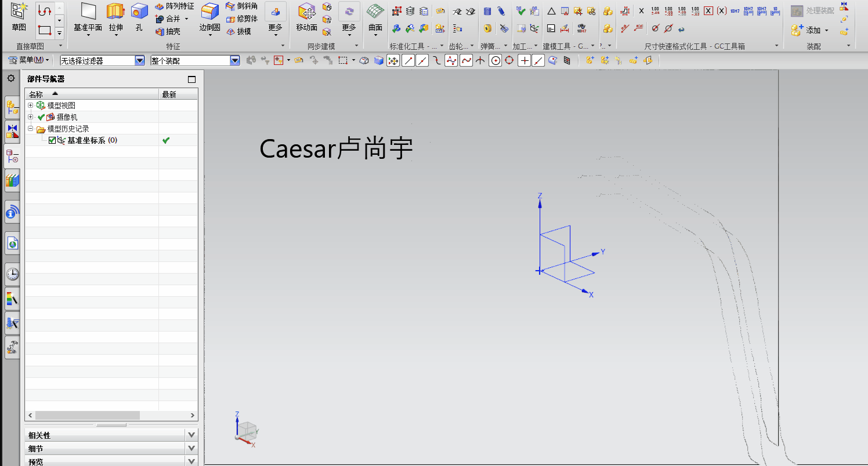Click the 抽壳 (Shell) tool
Viewport: 868px width, 466px height.
click(x=168, y=31)
